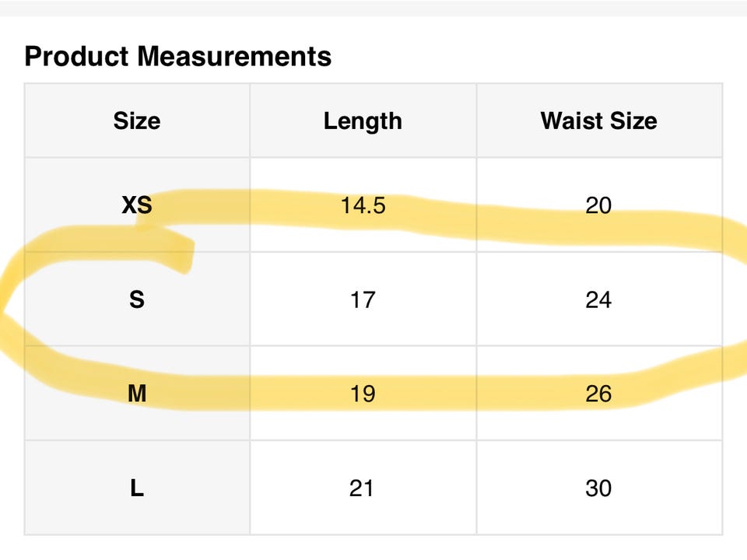Choose the M size row label
The width and height of the screenshot is (747, 560).
(x=137, y=394)
